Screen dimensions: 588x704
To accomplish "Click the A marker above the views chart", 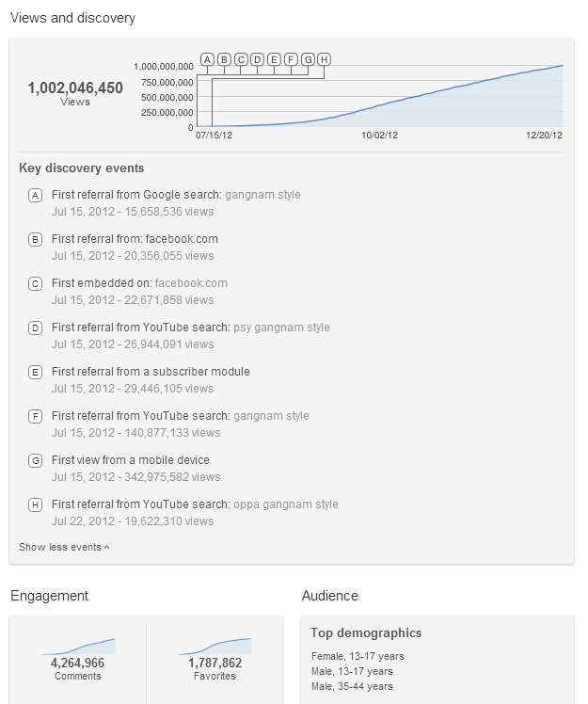I will pyautogui.click(x=207, y=59).
